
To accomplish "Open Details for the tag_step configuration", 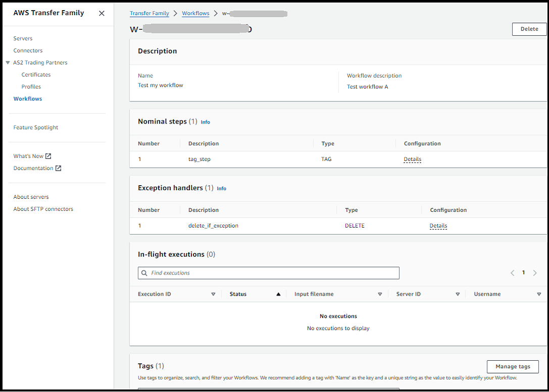I will (x=412, y=159).
